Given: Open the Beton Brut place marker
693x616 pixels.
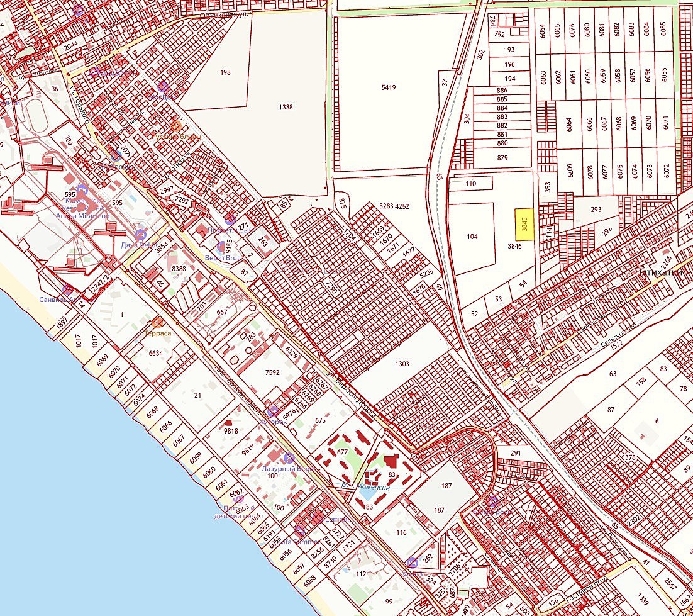Looking at the screenshot, I should point(221,247).
